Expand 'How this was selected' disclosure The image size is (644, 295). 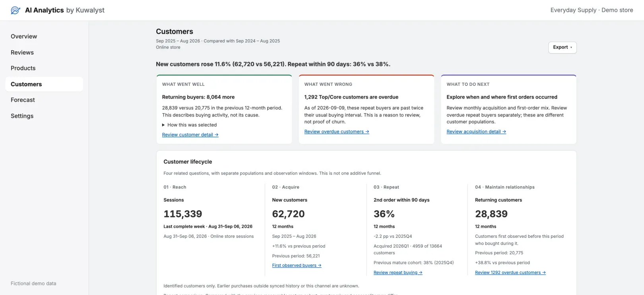point(190,125)
